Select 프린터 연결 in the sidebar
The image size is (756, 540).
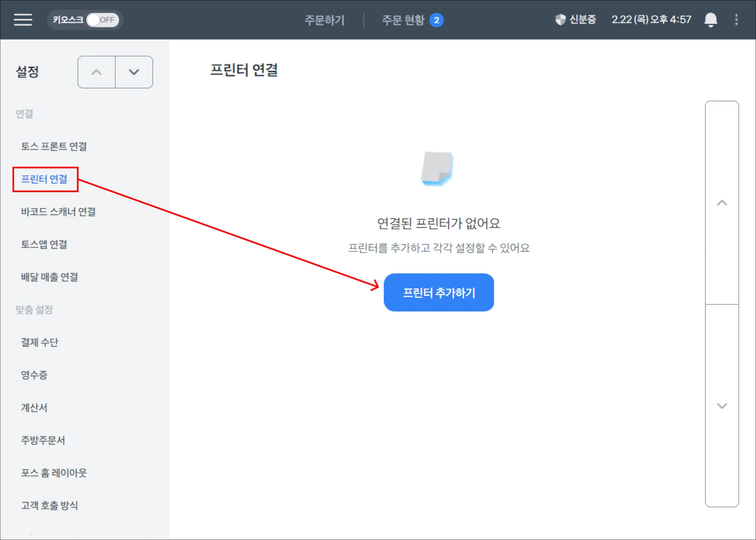[44, 179]
